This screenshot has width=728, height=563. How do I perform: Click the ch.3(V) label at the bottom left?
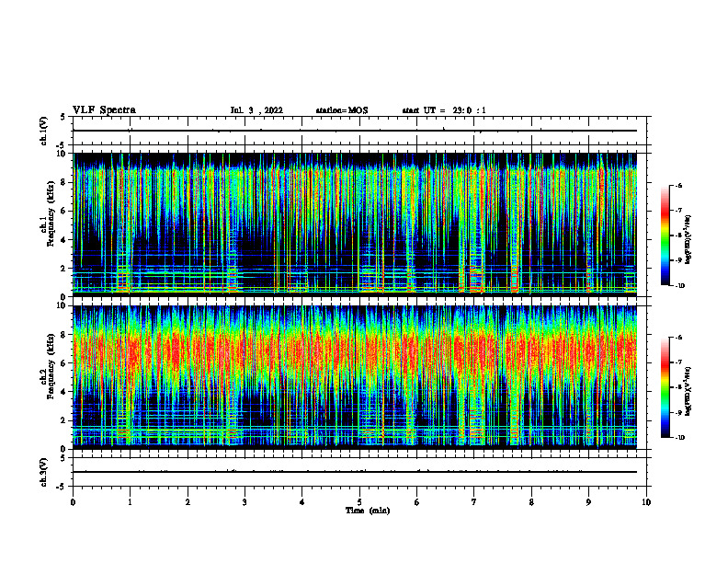coord(44,473)
